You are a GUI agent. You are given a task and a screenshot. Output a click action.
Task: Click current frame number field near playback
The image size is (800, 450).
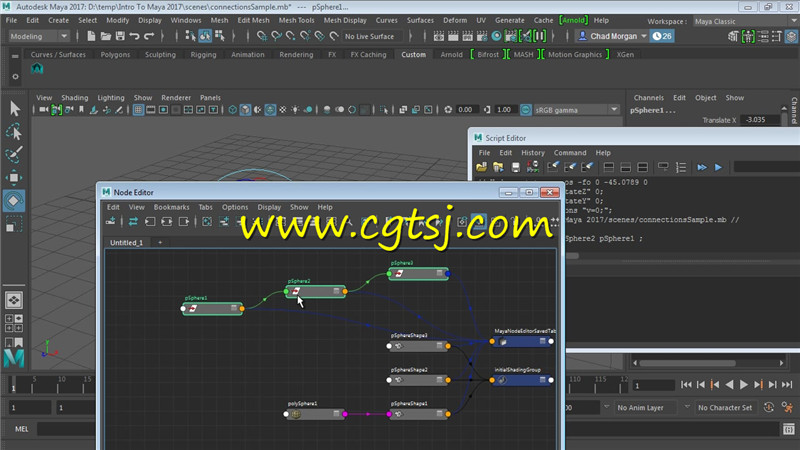pyautogui.click(x=654, y=386)
